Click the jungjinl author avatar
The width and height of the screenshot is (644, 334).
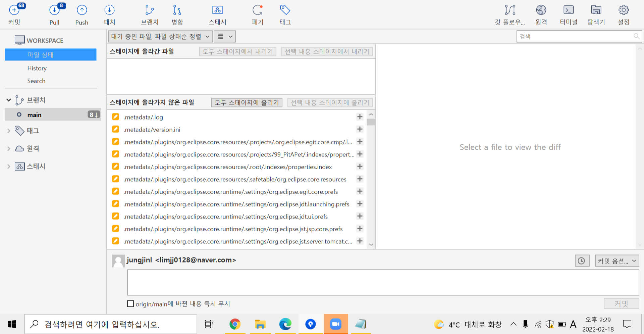point(118,261)
